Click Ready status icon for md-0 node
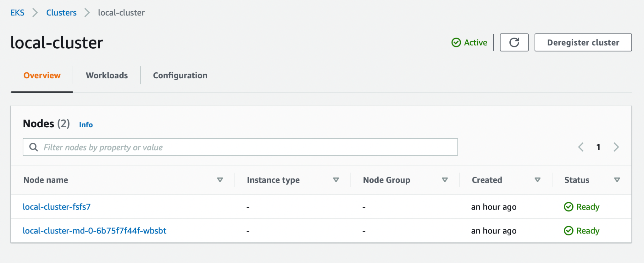The image size is (644, 263). click(x=569, y=231)
